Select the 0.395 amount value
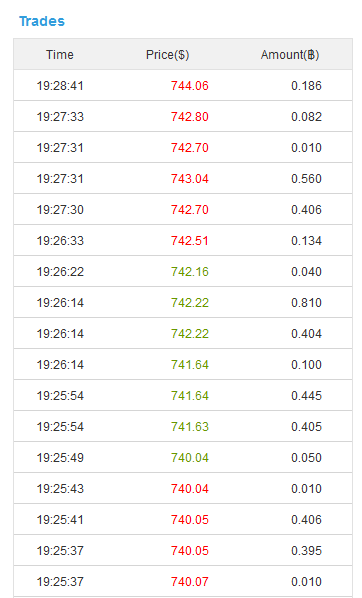Viewport: 362px width, 598px height. (306, 551)
